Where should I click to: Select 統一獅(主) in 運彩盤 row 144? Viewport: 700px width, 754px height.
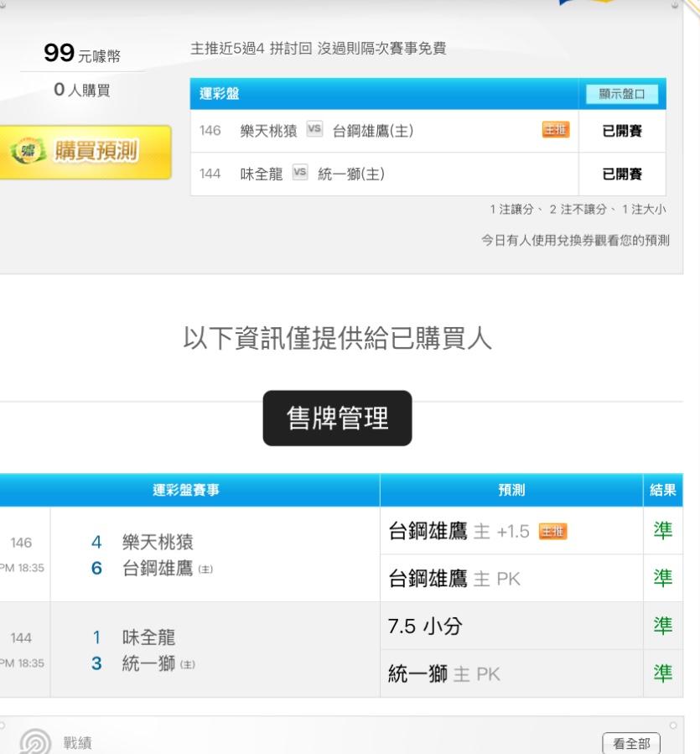tap(351, 174)
